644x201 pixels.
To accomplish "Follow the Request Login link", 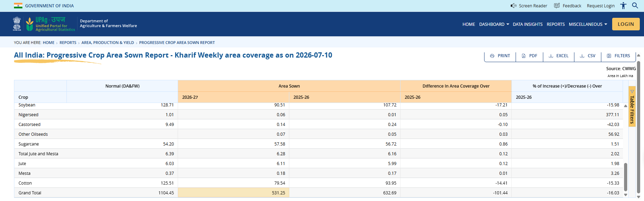I will [x=601, y=6].
